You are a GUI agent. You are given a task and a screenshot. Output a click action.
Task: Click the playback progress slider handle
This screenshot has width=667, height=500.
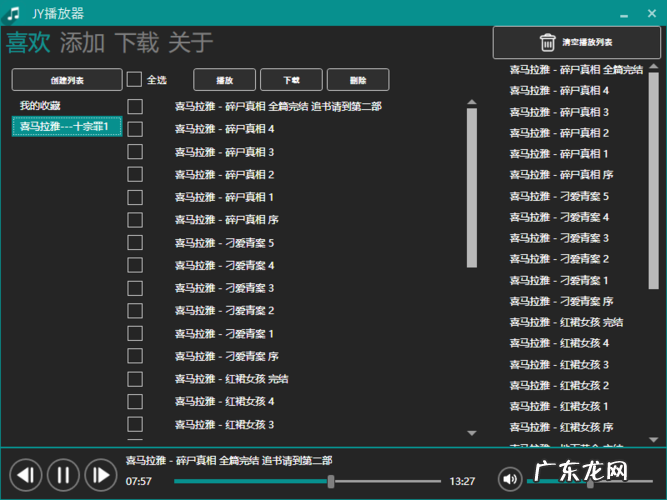[x=331, y=482]
